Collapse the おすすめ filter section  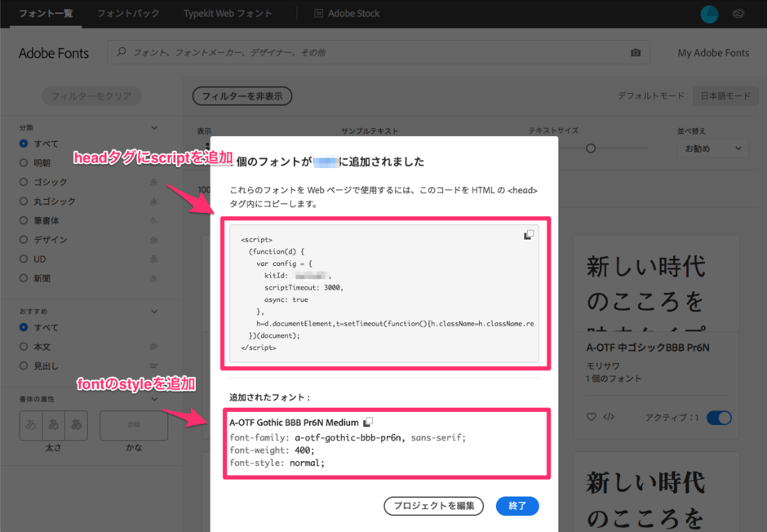click(x=154, y=309)
